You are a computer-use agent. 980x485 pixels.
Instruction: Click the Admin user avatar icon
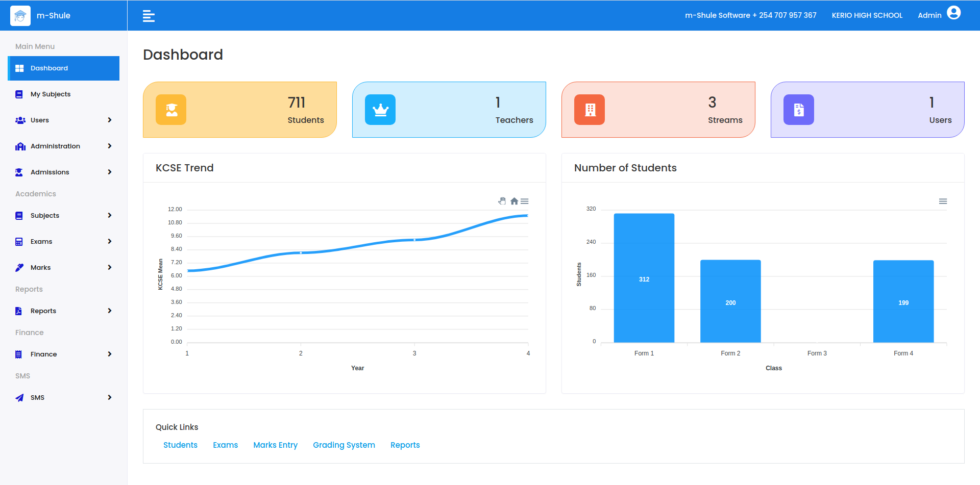click(x=953, y=13)
